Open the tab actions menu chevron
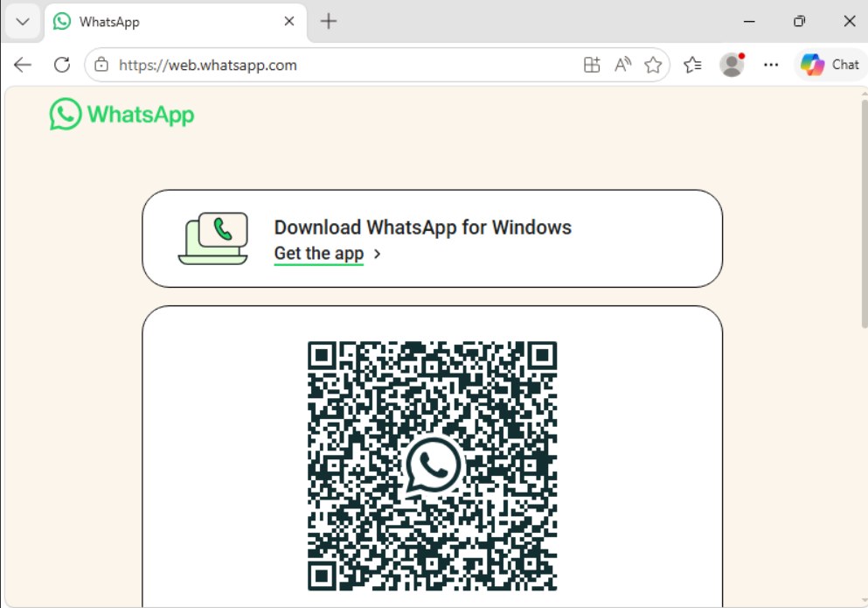 [23, 22]
